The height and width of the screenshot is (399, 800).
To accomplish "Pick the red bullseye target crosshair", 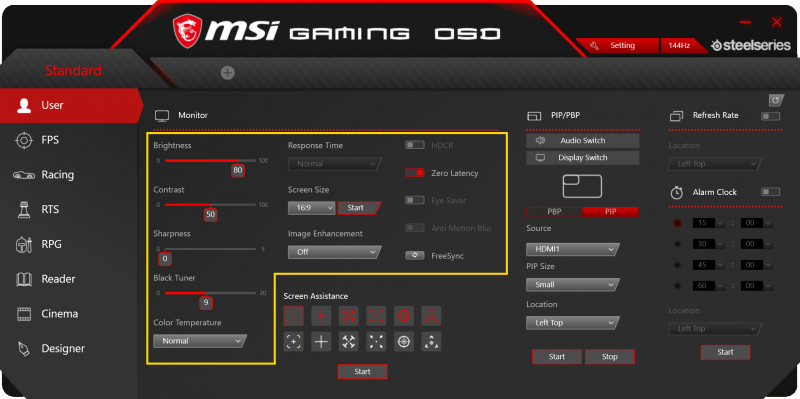I will coord(404,316).
